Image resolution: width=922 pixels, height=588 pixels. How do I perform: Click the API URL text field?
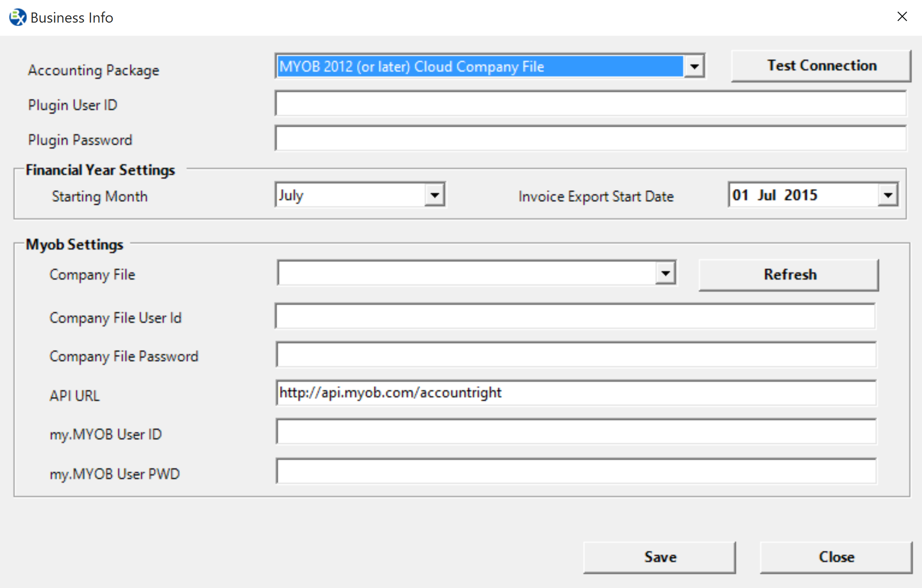[576, 393]
